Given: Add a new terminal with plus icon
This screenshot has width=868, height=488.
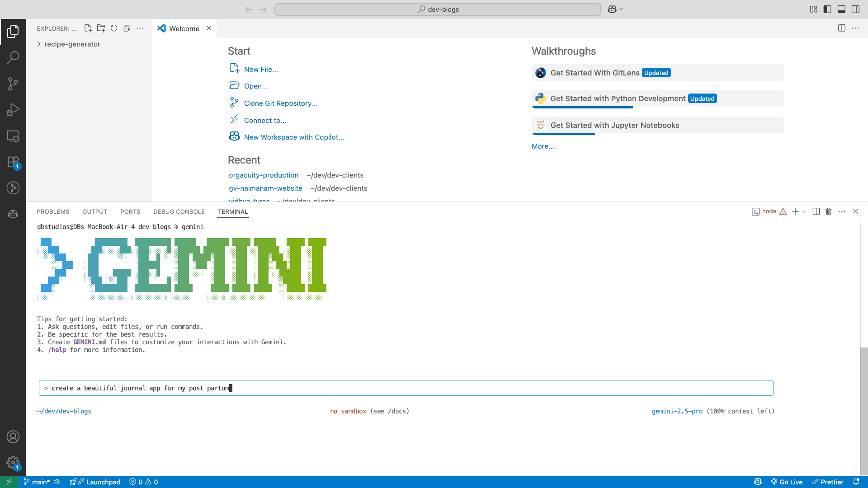Looking at the screenshot, I should (x=796, y=211).
